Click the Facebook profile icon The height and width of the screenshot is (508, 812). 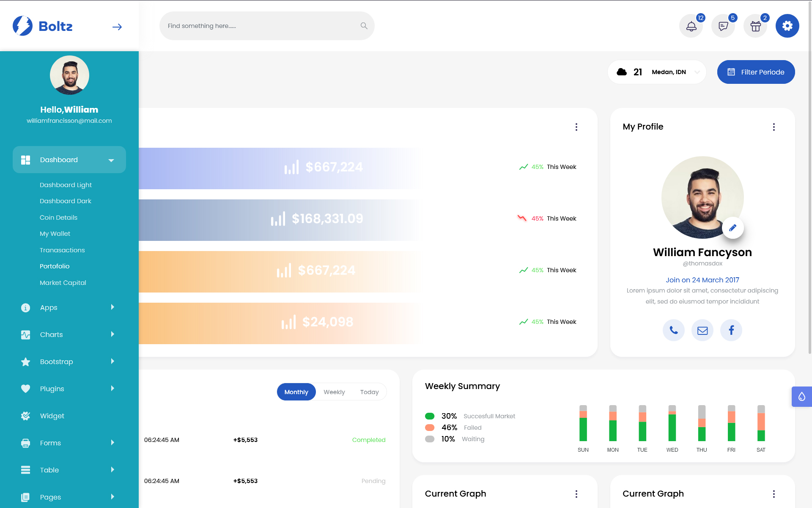point(731,330)
